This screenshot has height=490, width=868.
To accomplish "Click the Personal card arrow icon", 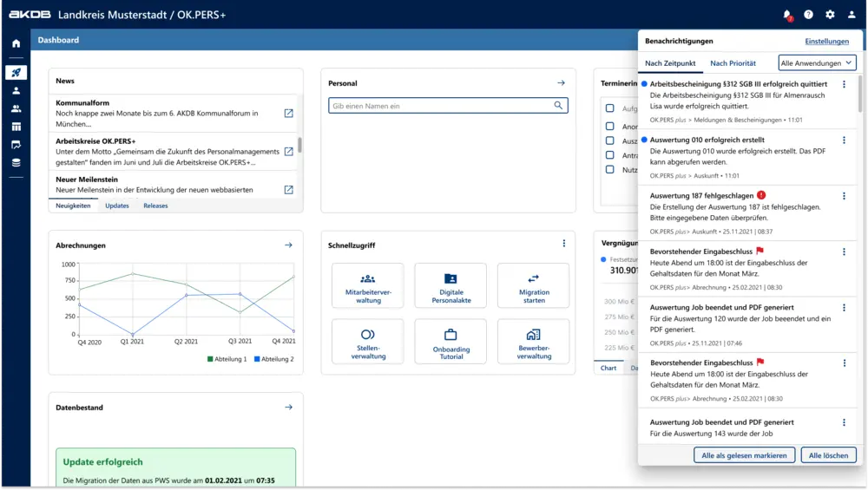I will pos(562,83).
